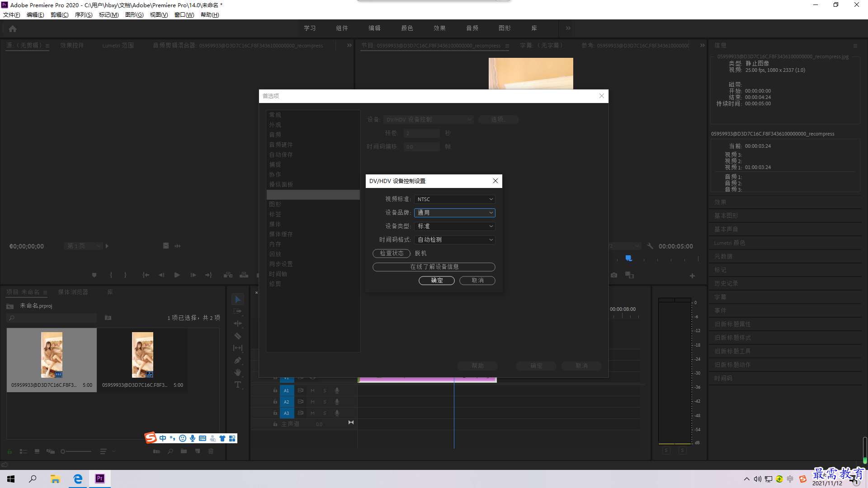Expand source panel group overflow chevrons
Screen dimensions: 868x488
349,45
